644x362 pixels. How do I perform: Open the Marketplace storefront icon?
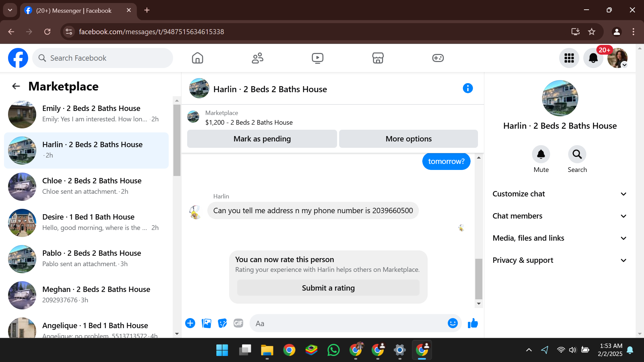click(378, 58)
